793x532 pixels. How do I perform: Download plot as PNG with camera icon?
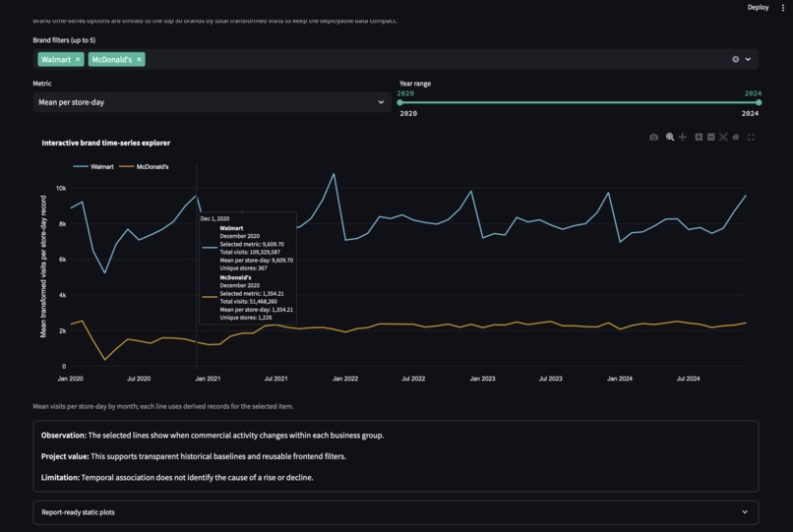(x=653, y=137)
